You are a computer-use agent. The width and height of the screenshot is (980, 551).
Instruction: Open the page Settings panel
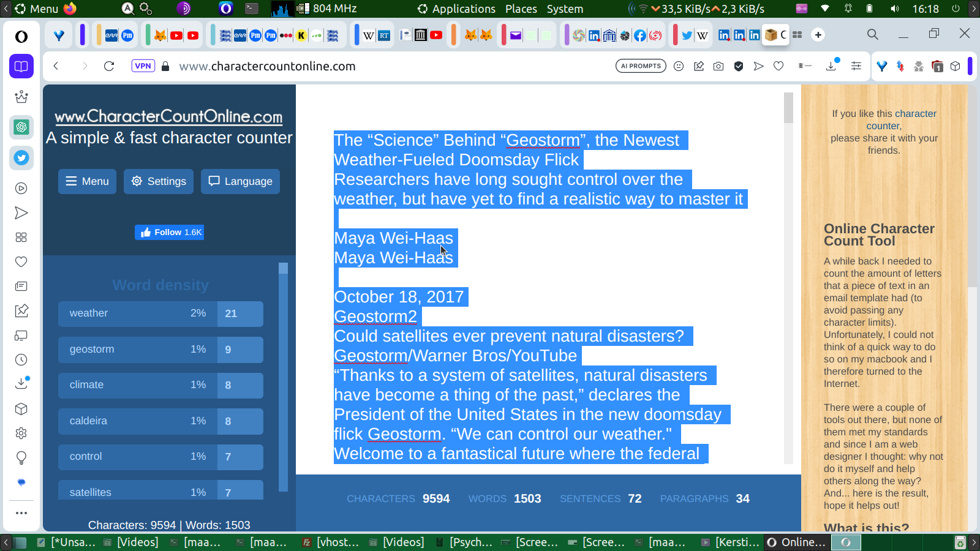[x=159, y=181]
